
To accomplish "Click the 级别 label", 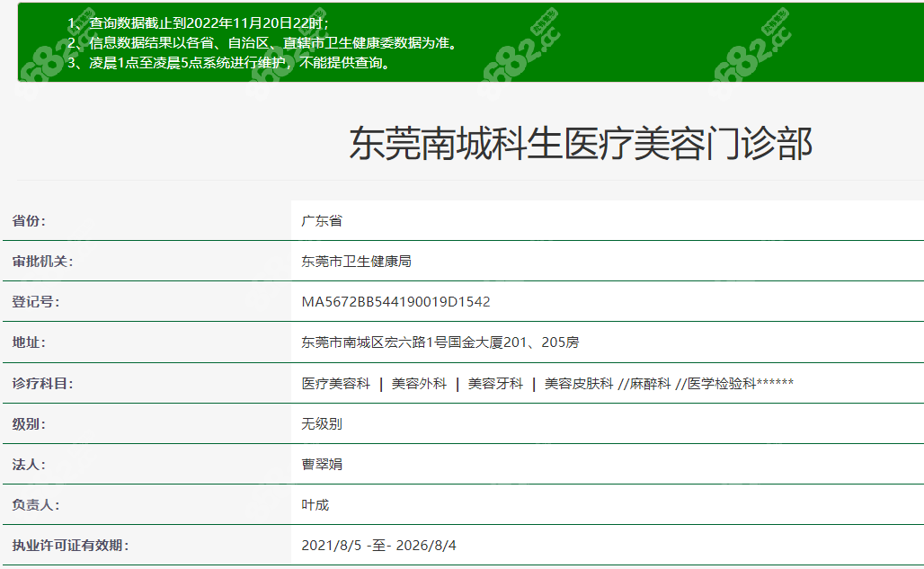I will pyautogui.click(x=29, y=424).
